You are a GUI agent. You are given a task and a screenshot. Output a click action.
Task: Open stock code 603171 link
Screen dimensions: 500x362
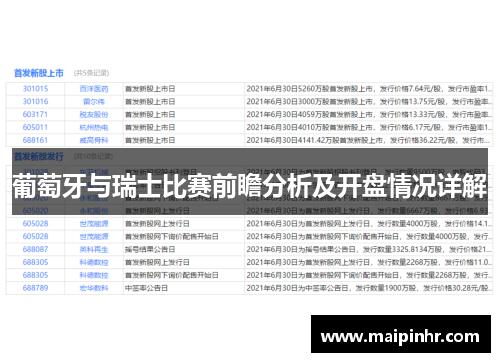(x=35, y=114)
